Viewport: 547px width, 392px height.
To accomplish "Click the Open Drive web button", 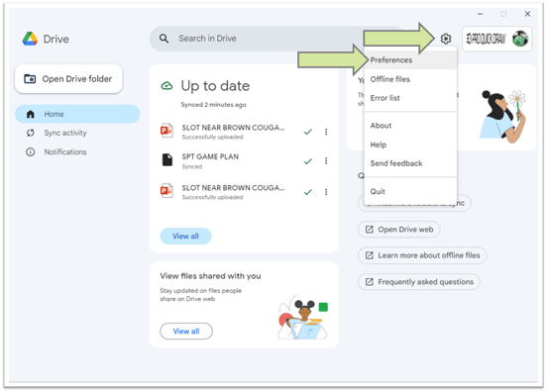I will (398, 230).
